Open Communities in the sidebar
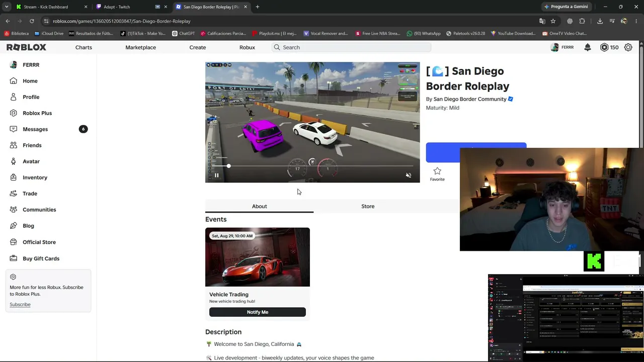The height and width of the screenshot is (362, 644). click(x=39, y=210)
